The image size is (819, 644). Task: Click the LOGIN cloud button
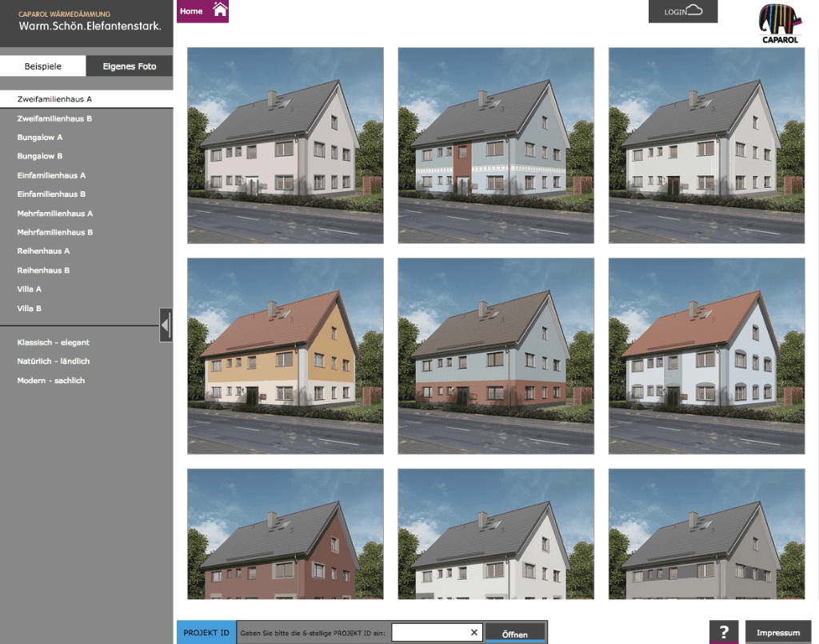(683, 11)
